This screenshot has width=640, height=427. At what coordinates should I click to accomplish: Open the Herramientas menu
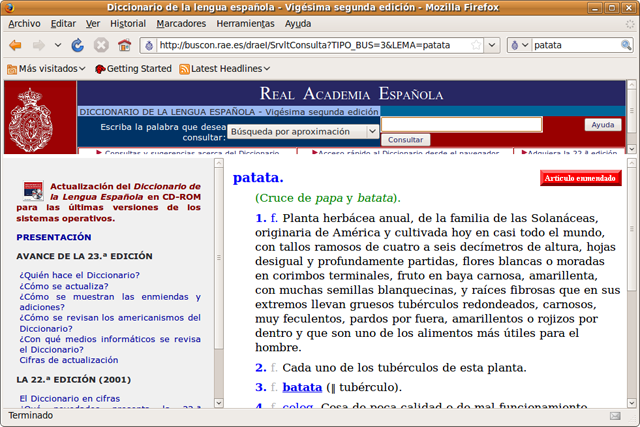point(245,22)
